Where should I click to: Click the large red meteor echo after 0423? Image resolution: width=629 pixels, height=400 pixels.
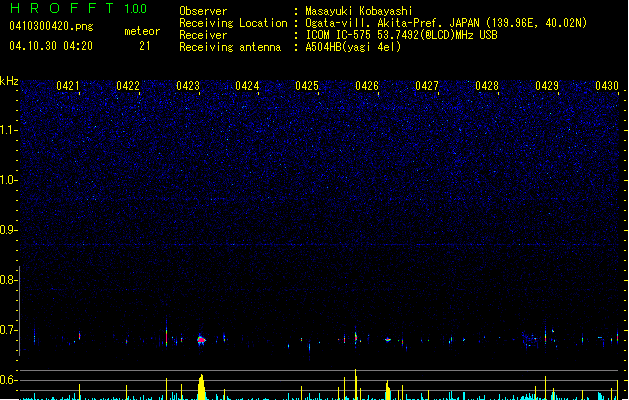pyautogui.click(x=201, y=340)
